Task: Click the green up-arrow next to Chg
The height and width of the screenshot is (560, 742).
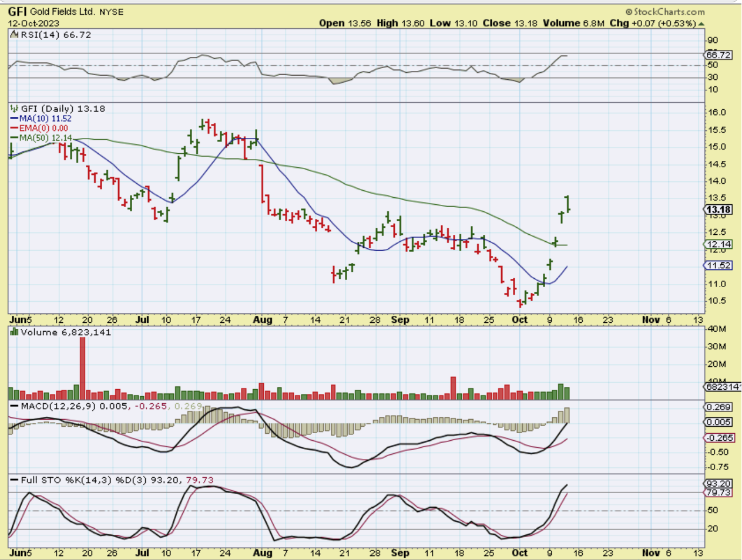Action: [701, 23]
